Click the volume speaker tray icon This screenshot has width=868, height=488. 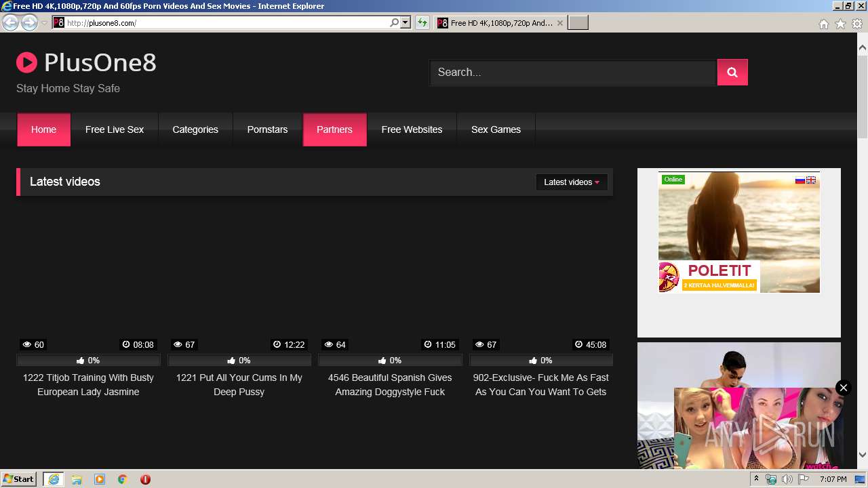coord(787,479)
